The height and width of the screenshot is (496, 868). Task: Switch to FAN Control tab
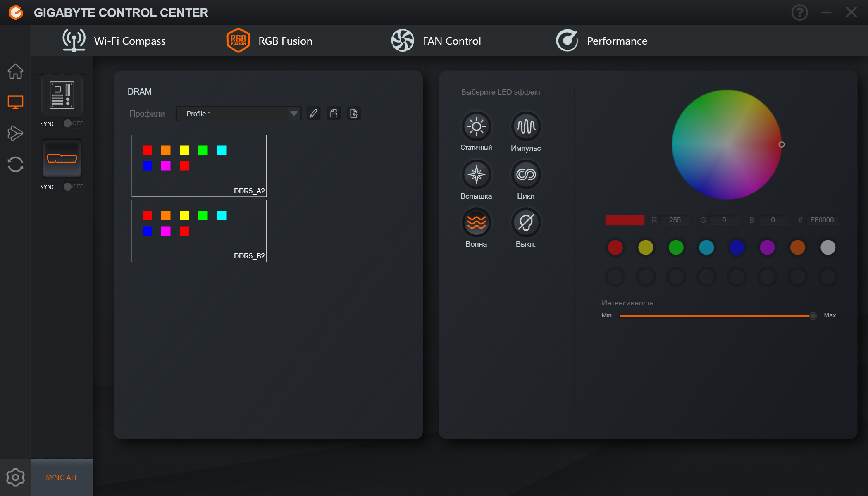pos(436,41)
